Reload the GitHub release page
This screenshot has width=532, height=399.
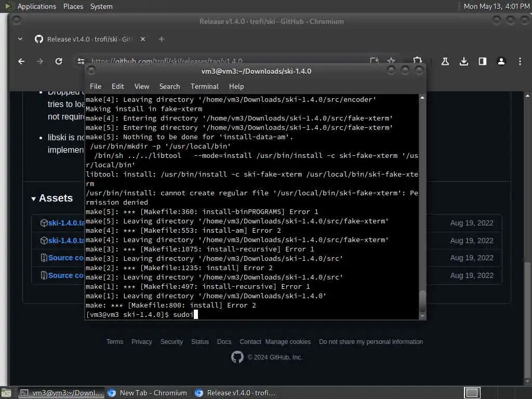click(x=59, y=61)
